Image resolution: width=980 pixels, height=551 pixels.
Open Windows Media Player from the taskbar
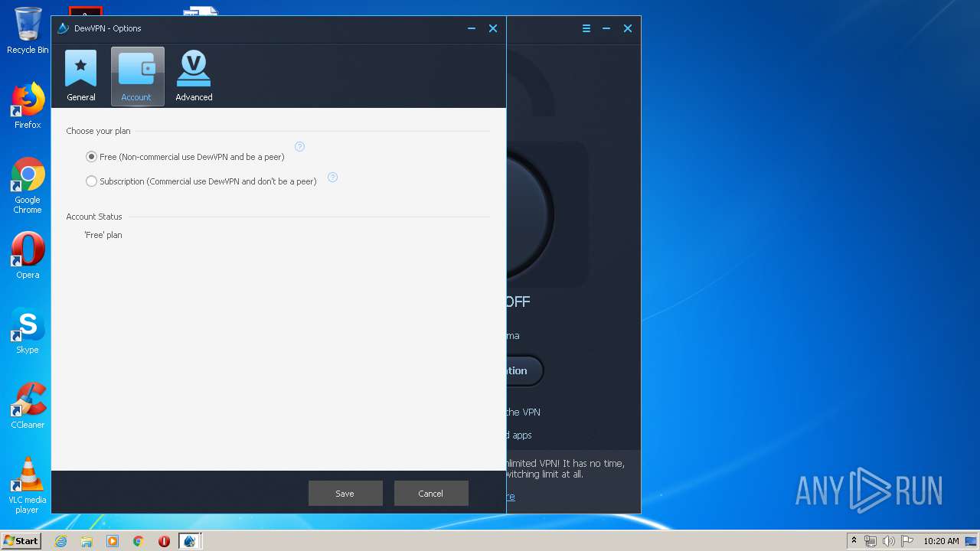(113, 541)
